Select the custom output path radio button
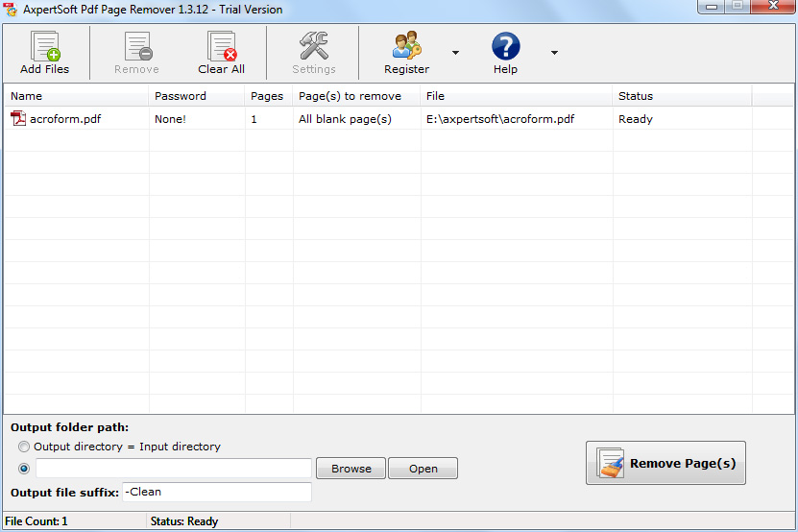The image size is (798, 532). (x=24, y=469)
